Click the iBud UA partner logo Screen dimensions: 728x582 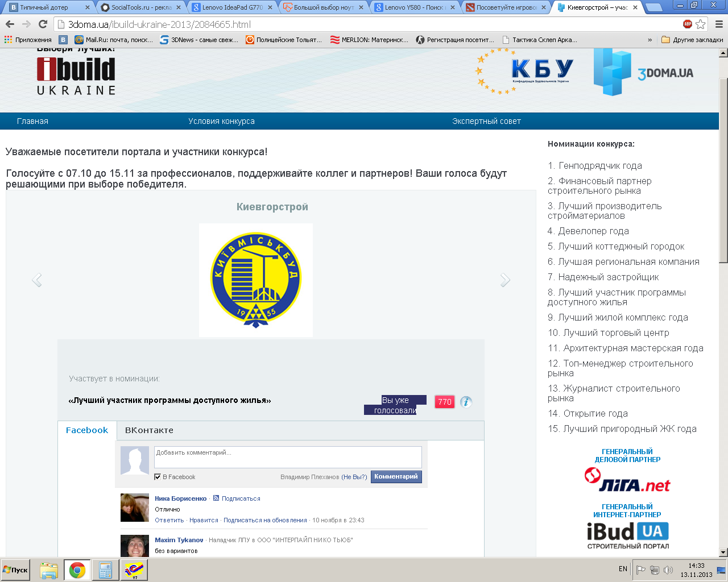click(628, 536)
